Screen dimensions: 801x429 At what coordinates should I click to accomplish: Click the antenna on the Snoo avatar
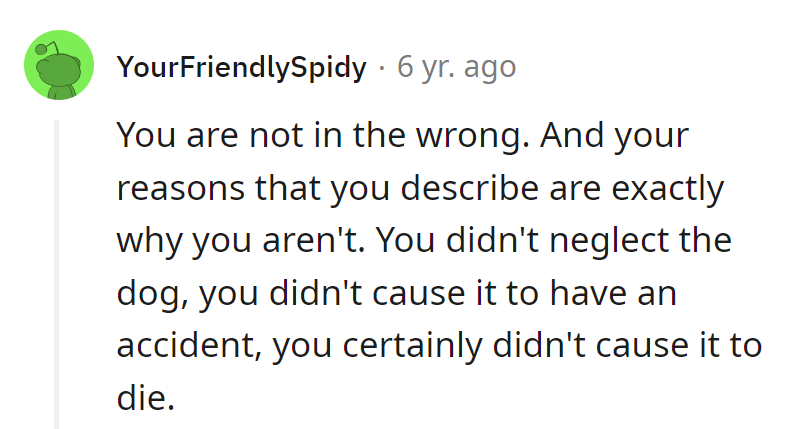(x=44, y=47)
